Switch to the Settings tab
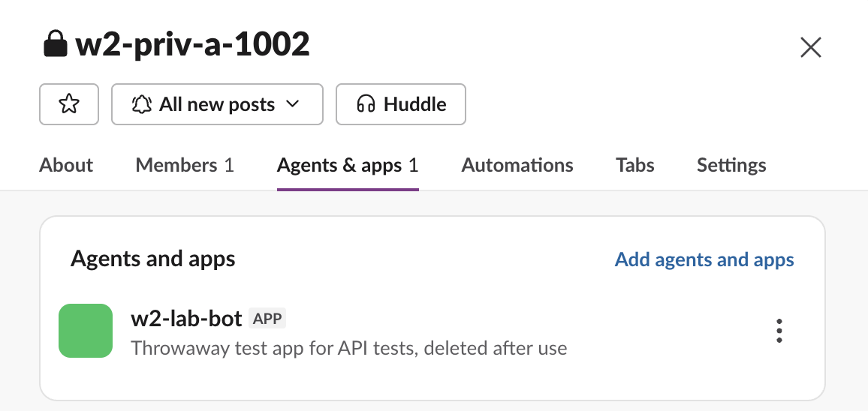 point(731,165)
